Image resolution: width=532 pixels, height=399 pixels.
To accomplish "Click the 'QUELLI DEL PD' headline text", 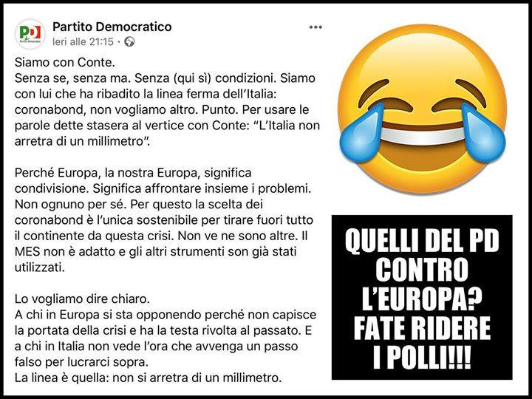I will click(423, 241).
